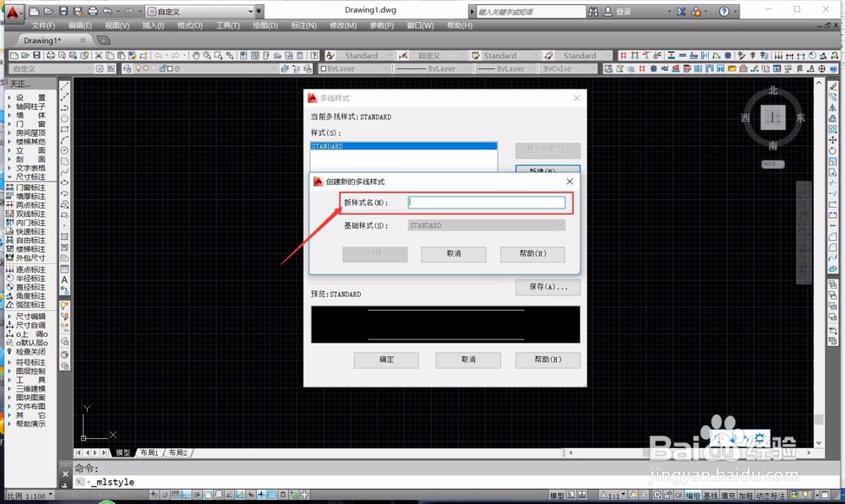Open the 基础样式 STANDARD dropdown

[487, 225]
